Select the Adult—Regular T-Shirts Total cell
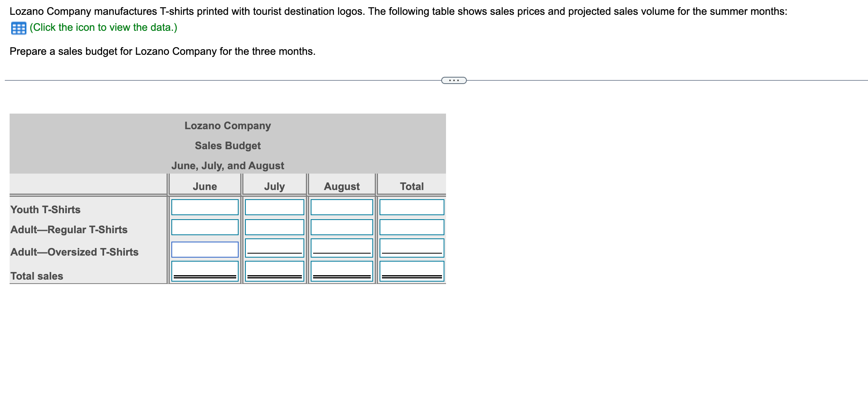Viewport: 868px width, 408px height. click(x=412, y=228)
